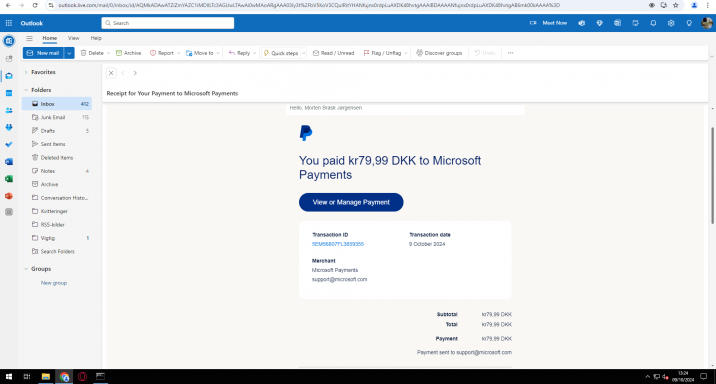
Task: Go to previous message arrow
Action: coord(123,73)
